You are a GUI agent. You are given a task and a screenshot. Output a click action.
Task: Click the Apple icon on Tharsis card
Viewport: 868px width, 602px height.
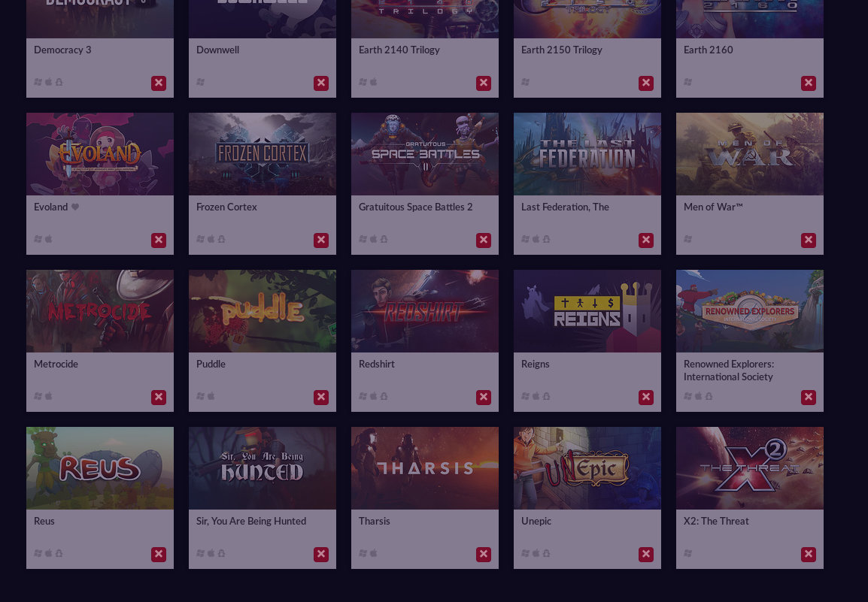(374, 553)
